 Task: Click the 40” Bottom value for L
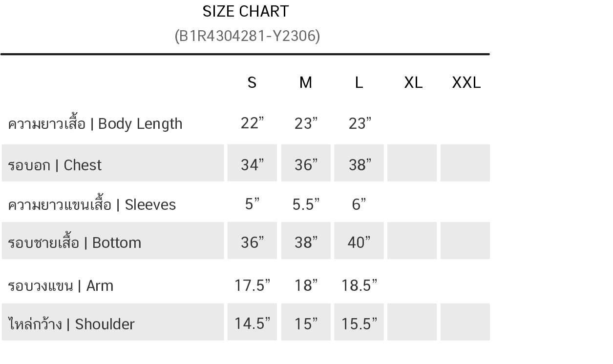point(359,243)
